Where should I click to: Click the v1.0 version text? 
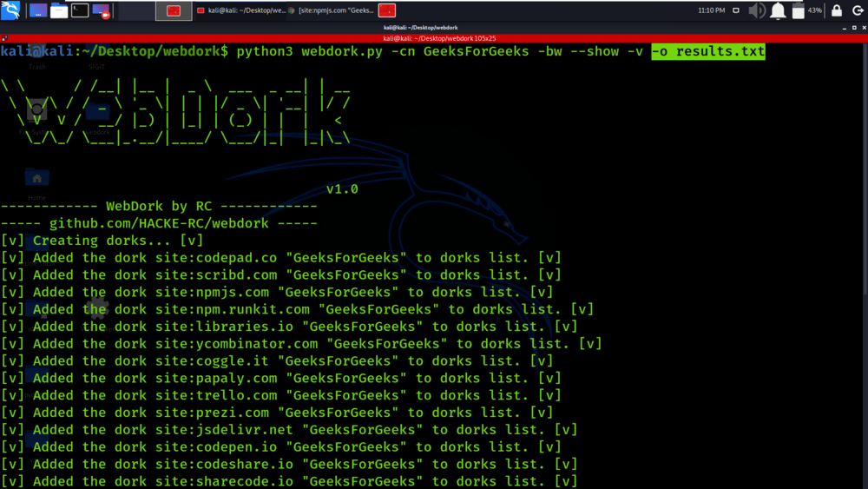click(342, 189)
